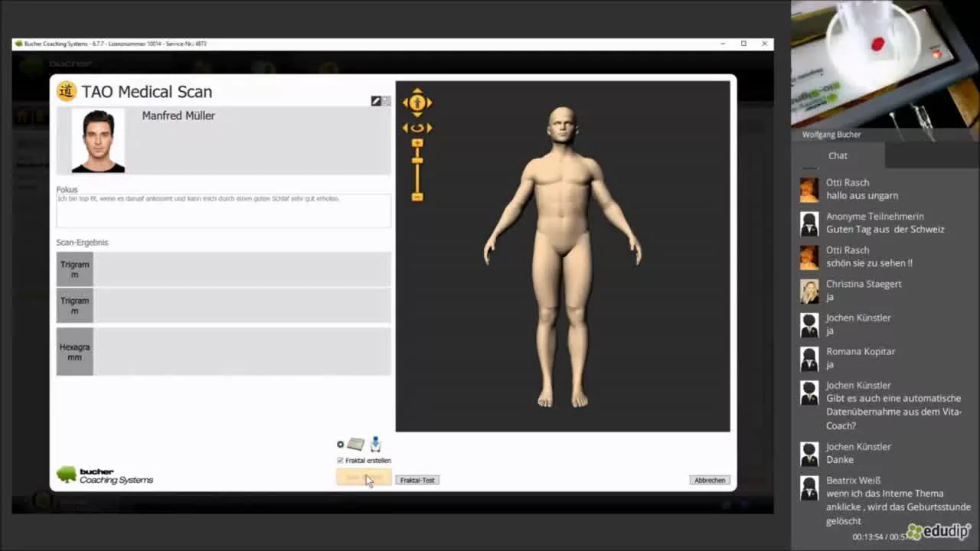Image resolution: width=980 pixels, height=551 pixels.
Task: Rotate the body model right
Action: pos(429,129)
